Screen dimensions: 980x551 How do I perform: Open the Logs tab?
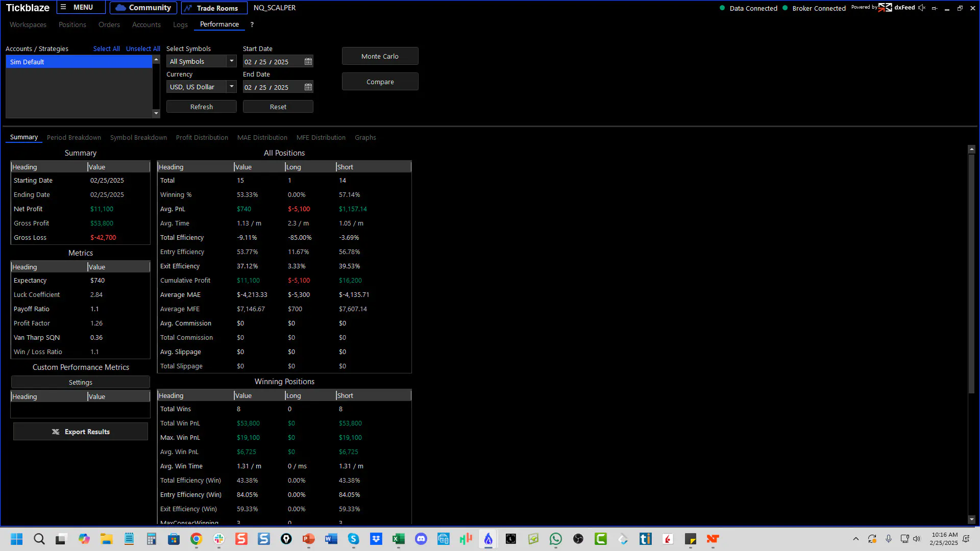[180, 24]
